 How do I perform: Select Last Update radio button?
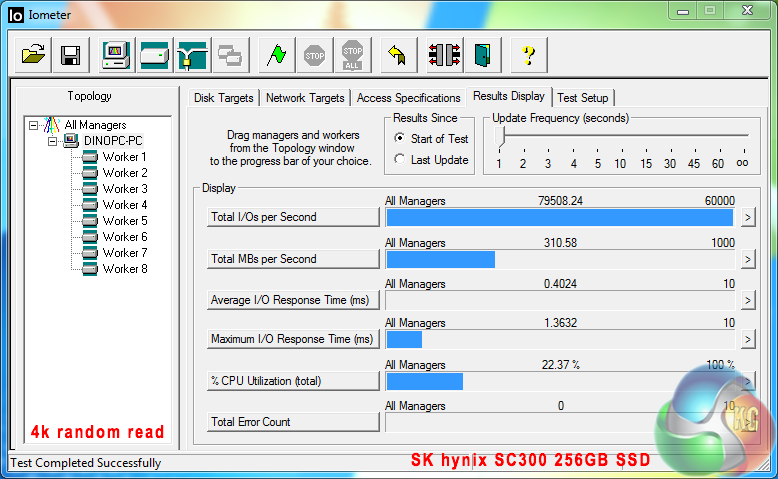pos(399,159)
